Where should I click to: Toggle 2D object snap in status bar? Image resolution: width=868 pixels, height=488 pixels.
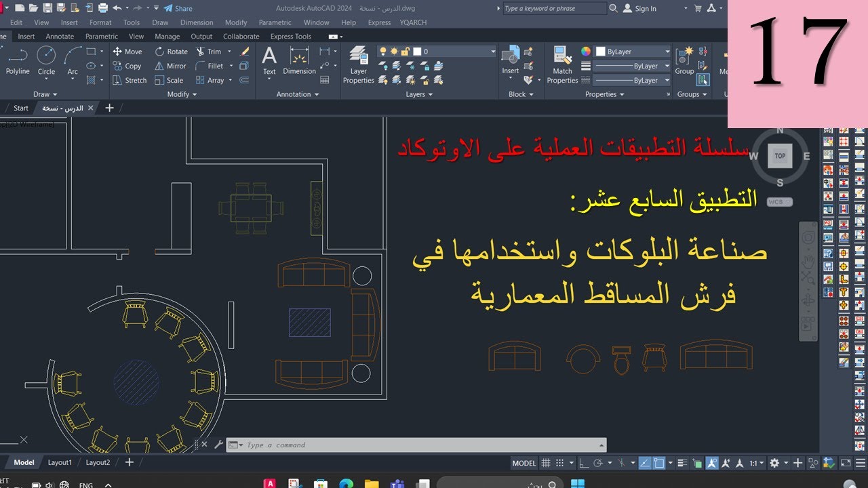(x=660, y=463)
